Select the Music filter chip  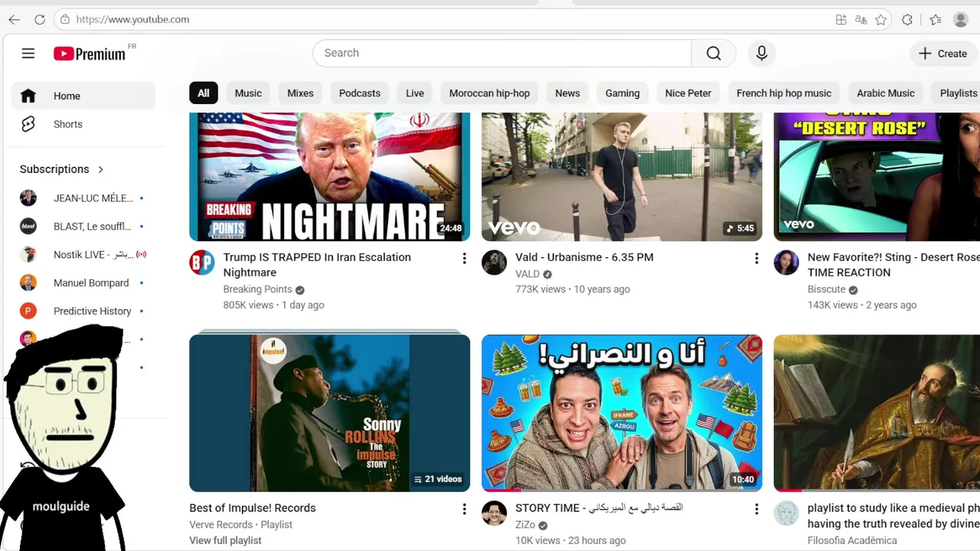(x=248, y=93)
